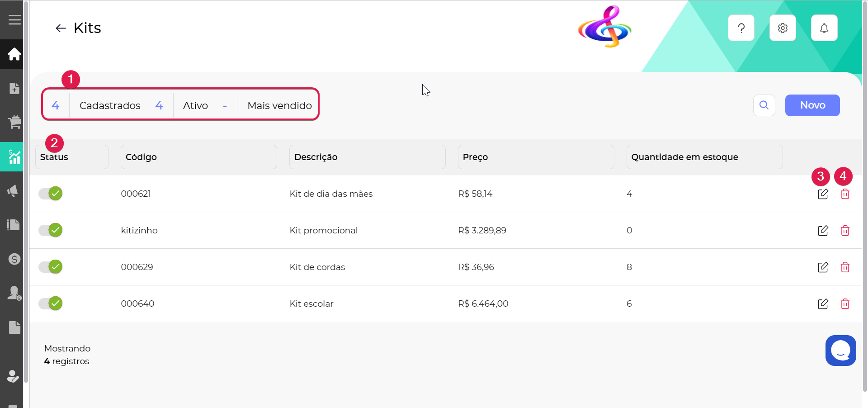868x408 pixels.
Task: Go back using the arrow beside Kits
Action: (61, 28)
